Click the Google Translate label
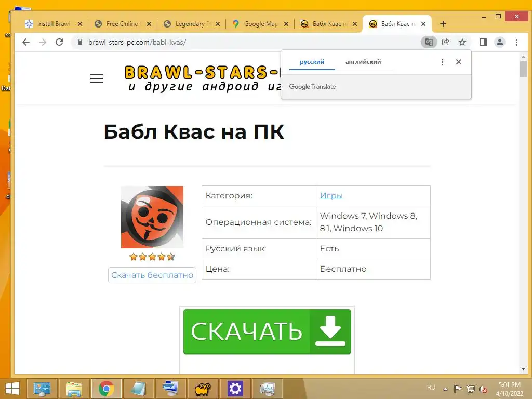The height and width of the screenshot is (399, 532). pyautogui.click(x=312, y=87)
